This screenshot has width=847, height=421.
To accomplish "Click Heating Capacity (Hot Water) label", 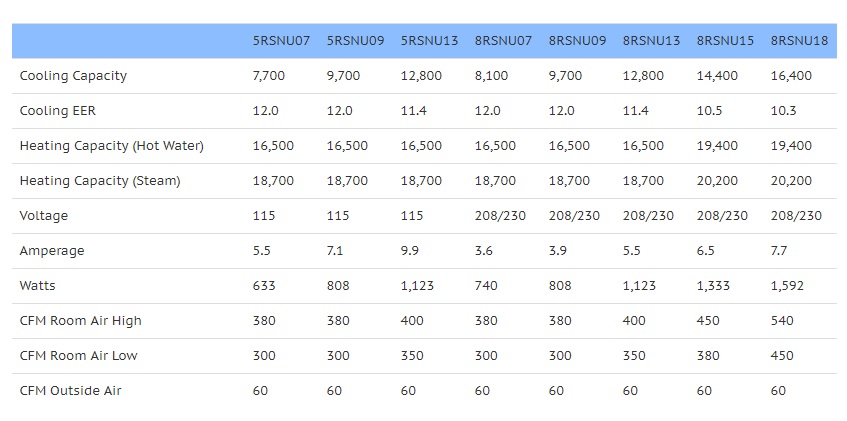I will (111, 146).
